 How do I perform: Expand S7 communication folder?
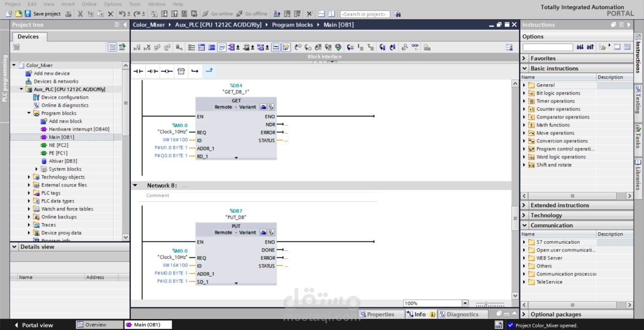[x=524, y=242]
